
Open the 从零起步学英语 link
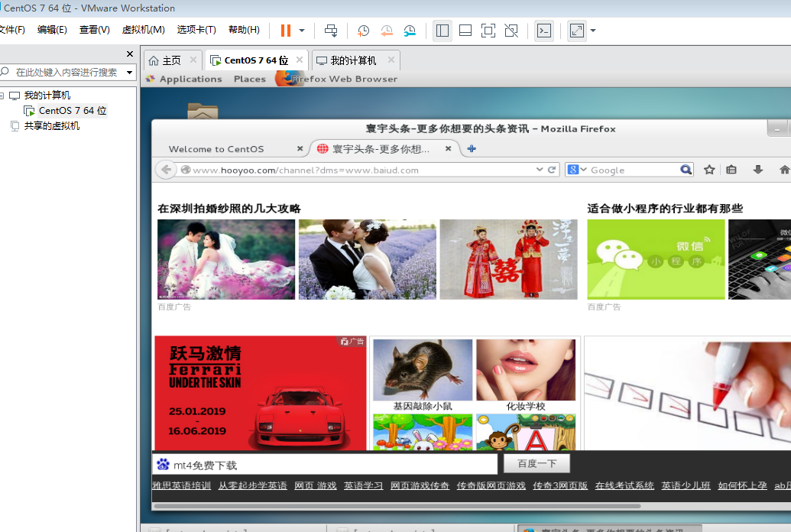click(x=252, y=485)
